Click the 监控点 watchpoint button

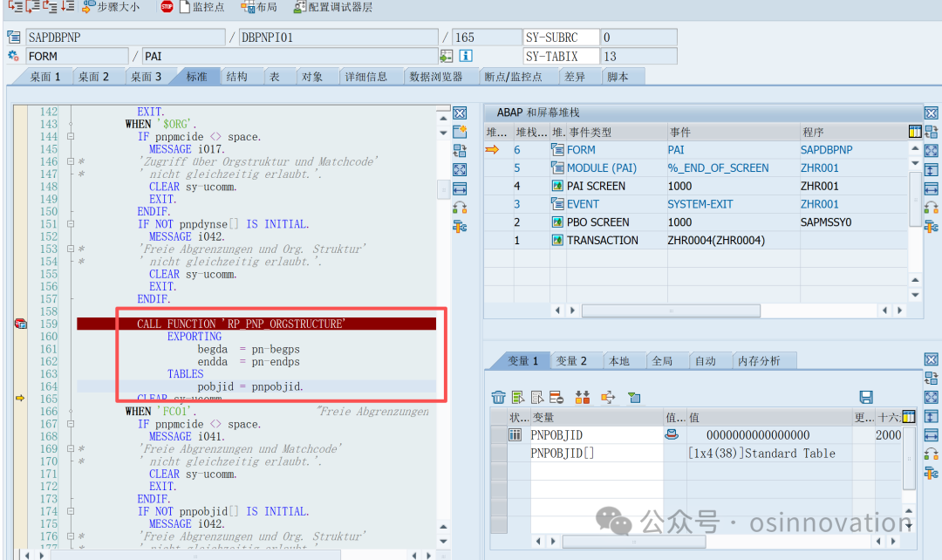[x=201, y=7]
